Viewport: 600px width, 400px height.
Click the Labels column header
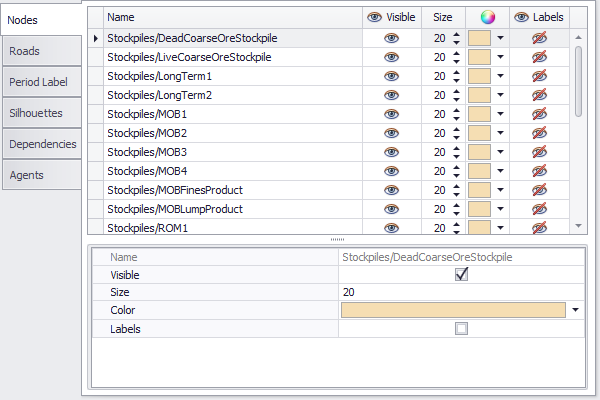tap(540, 17)
